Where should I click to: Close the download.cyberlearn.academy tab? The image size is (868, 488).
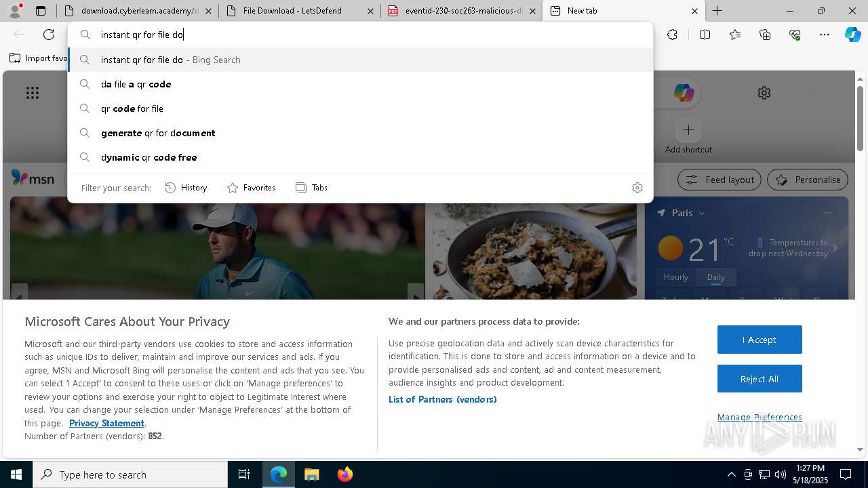(x=208, y=11)
